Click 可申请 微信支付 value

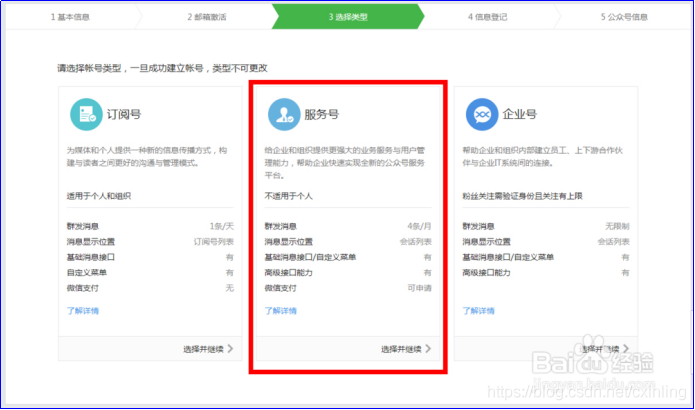click(419, 288)
